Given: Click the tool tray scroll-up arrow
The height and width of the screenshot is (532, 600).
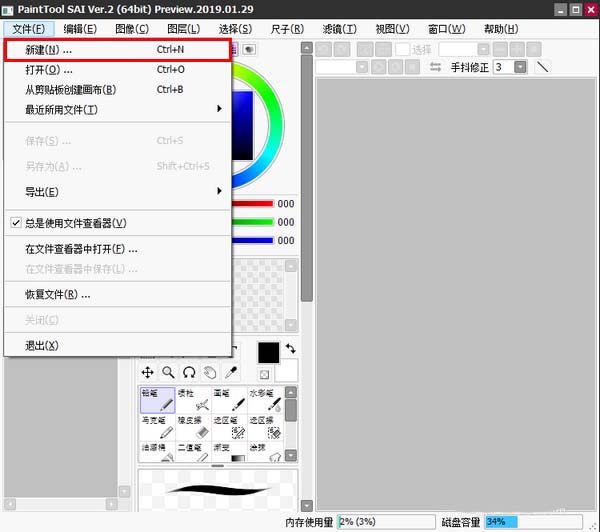Looking at the screenshot, I should 291,392.
